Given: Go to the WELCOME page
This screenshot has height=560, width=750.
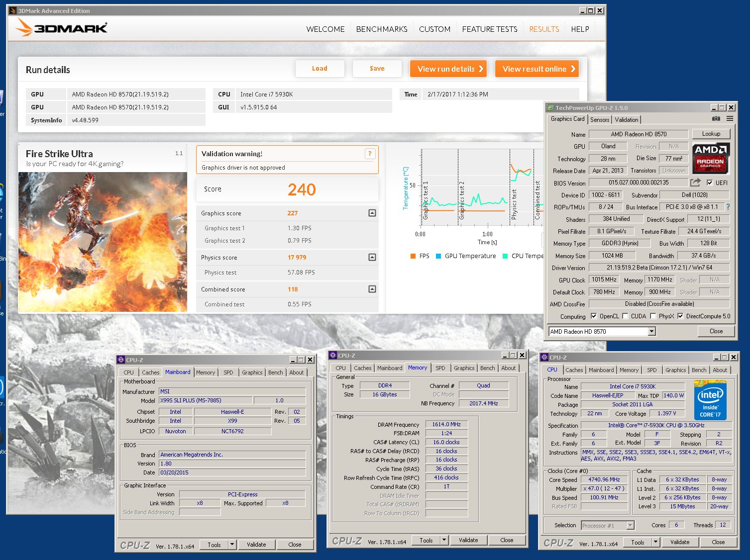Looking at the screenshot, I should click(325, 29).
